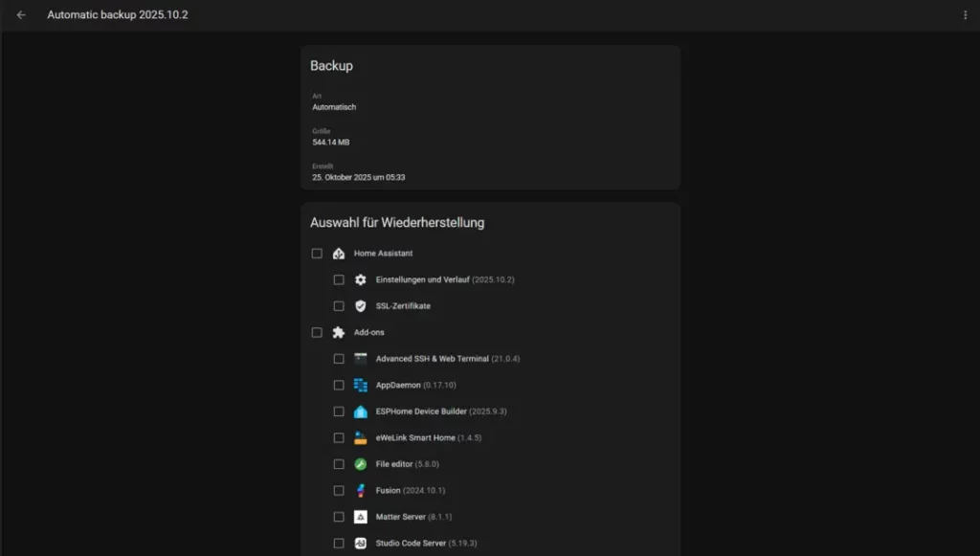The height and width of the screenshot is (556, 980).
Task: Click the File editor wrench icon
Action: pos(360,464)
